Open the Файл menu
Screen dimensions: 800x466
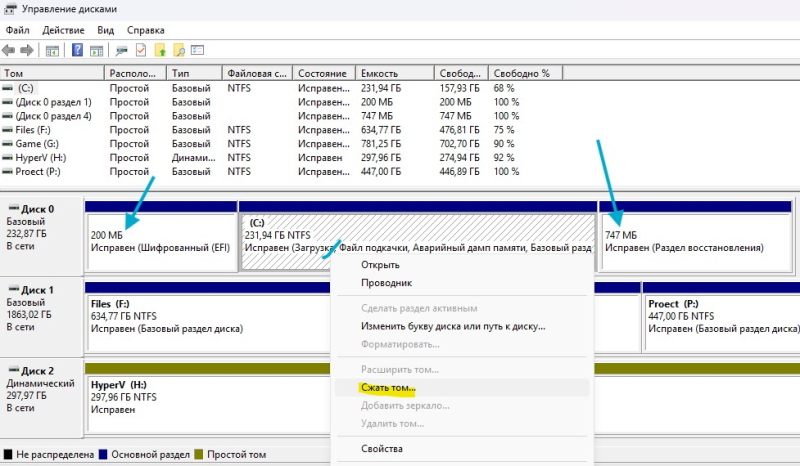[17, 30]
